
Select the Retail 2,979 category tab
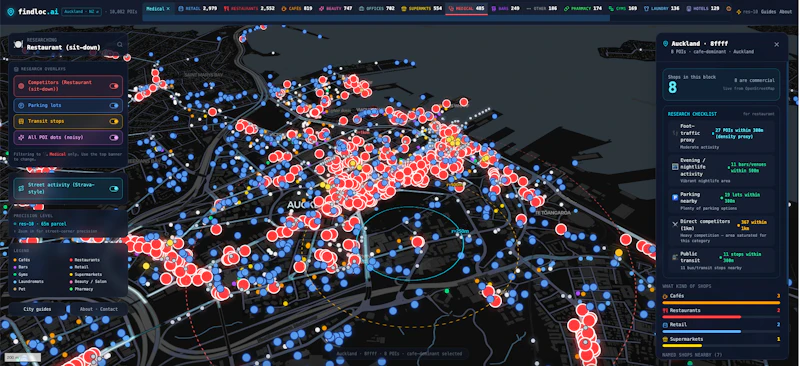[x=196, y=9]
